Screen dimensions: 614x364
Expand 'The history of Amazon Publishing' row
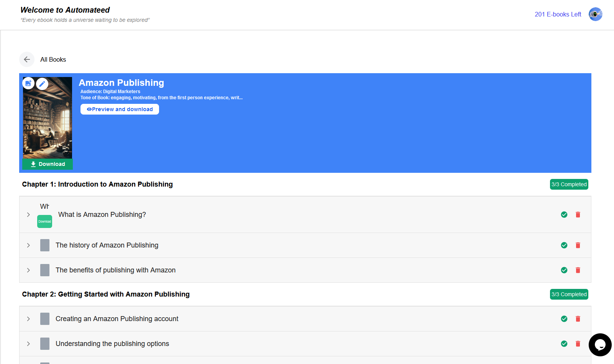[x=28, y=245]
